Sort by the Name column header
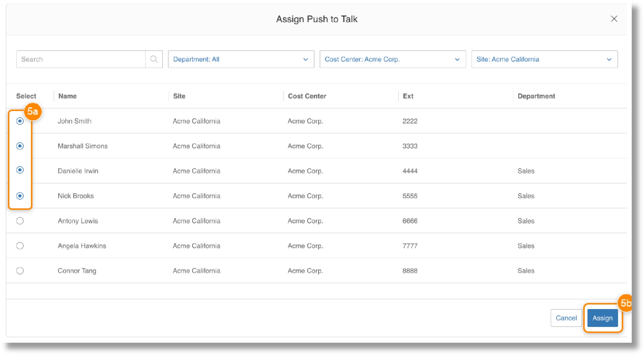The image size is (644, 355). point(67,96)
